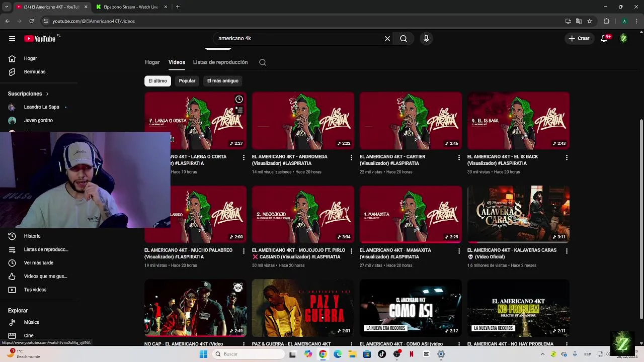Run search with magnifier button

coord(404,38)
